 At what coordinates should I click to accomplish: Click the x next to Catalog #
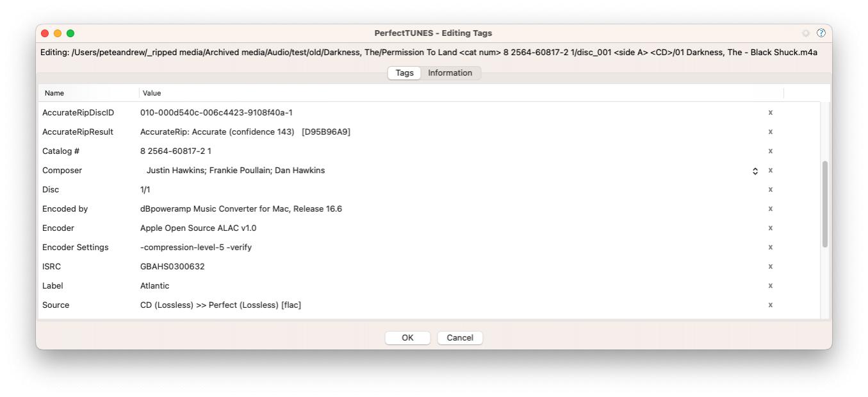click(770, 151)
